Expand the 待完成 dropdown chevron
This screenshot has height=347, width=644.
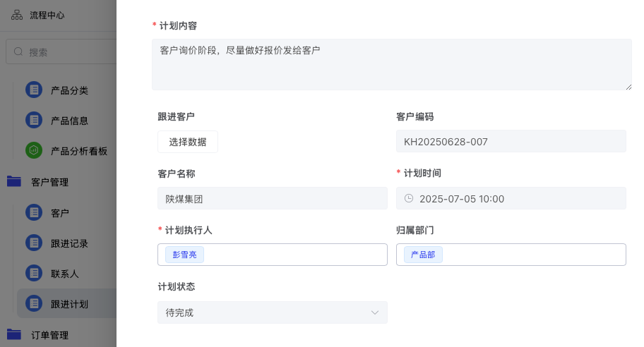[374, 312]
